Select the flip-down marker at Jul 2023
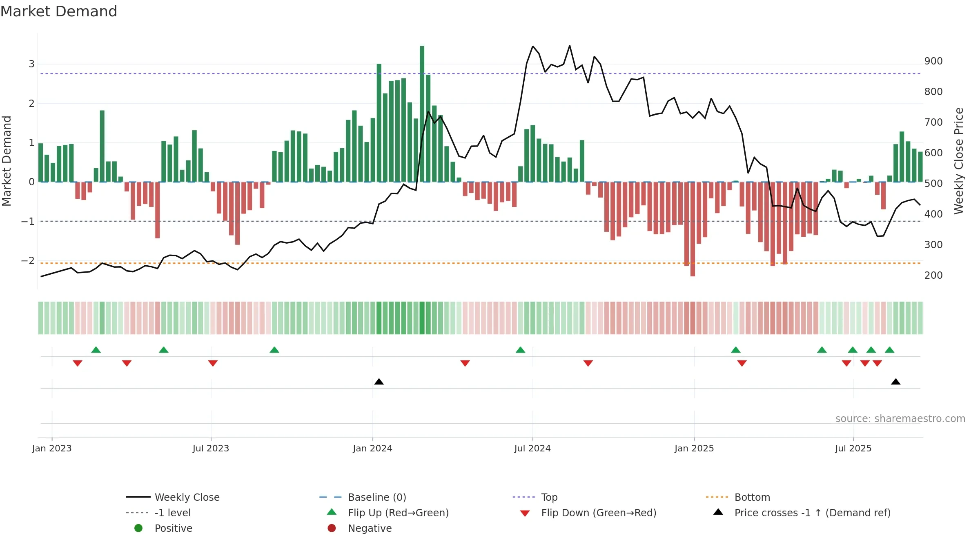The width and height of the screenshot is (980, 551). click(x=213, y=363)
